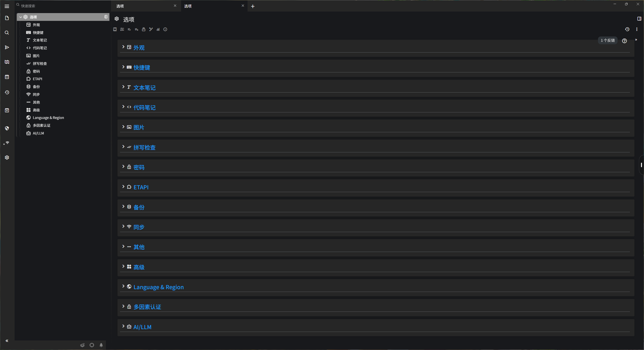Collapse the 选项 tree node
The width and height of the screenshot is (644, 350).
[x=21, y=17]
